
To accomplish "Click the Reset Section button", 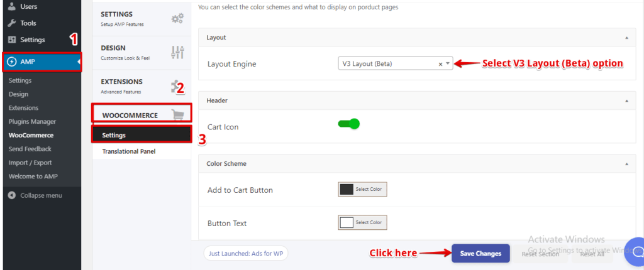I will point(540,254).
